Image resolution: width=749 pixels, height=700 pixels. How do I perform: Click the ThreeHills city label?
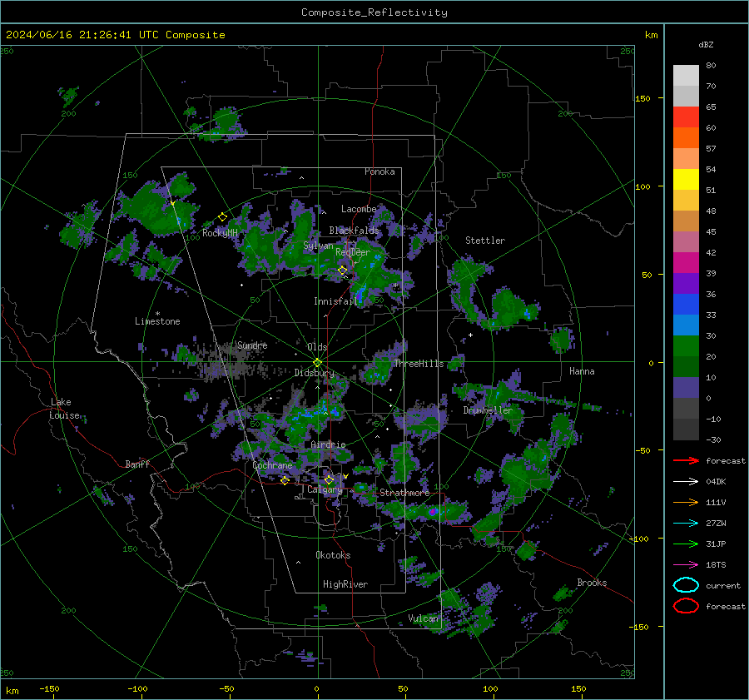[419, 364]
